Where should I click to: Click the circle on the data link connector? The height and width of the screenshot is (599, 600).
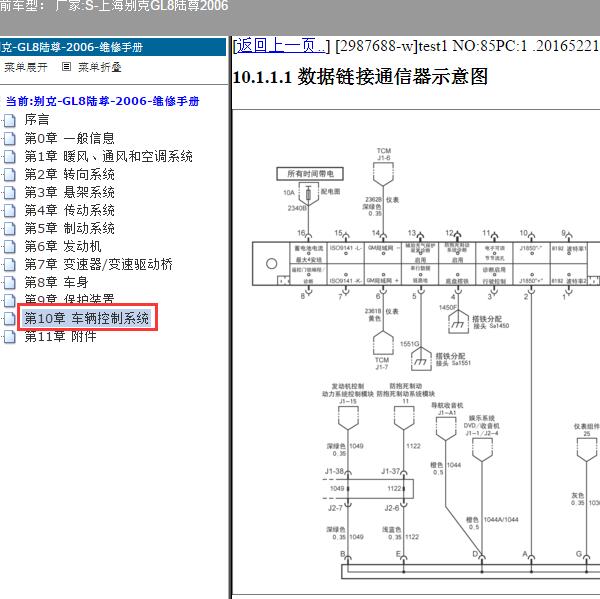(271, 264)
